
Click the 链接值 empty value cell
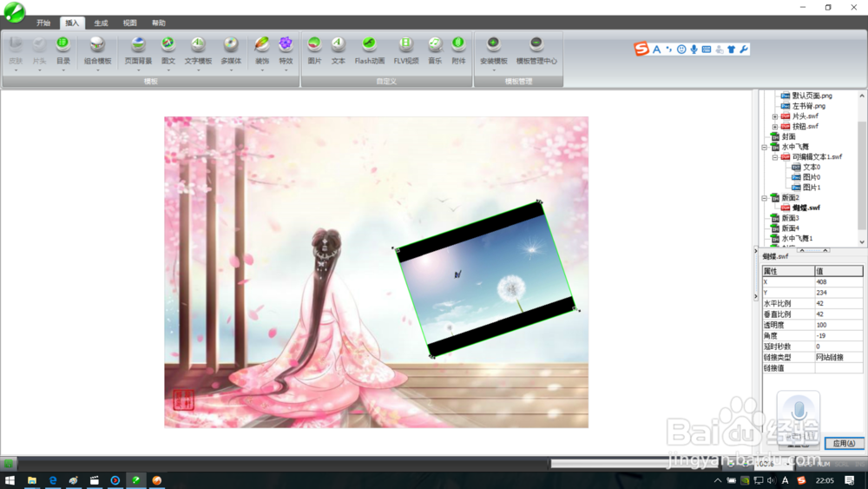pos(838,368)
